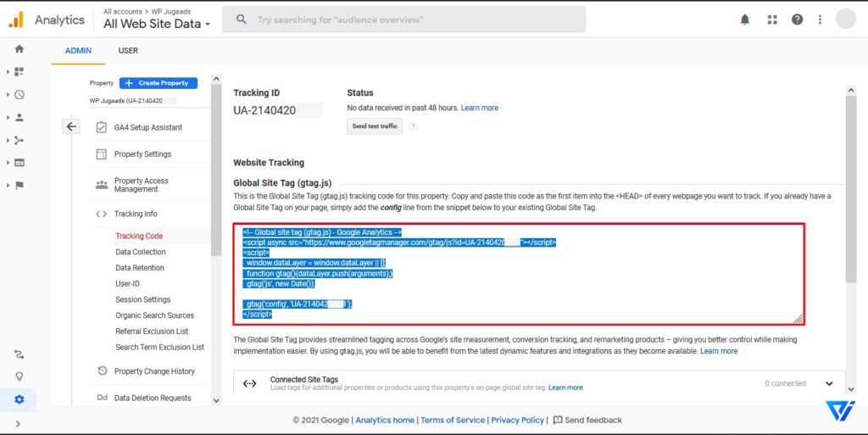Click the Dd Data Deletion Requests icon
This screenshot has height=435, width=868.
(x=103, y=398)
